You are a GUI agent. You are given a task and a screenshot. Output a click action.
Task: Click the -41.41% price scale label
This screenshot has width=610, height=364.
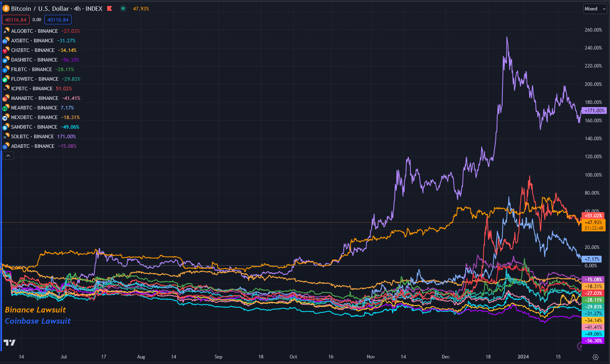coord(593,327)
